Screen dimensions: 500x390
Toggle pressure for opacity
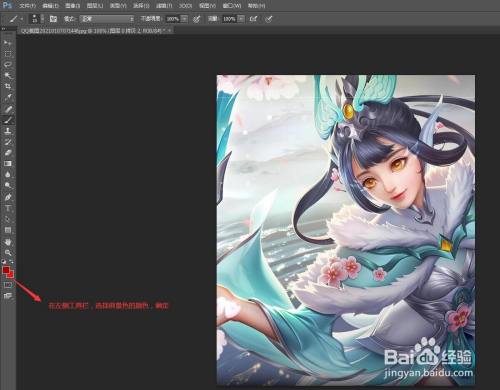[x=197, y=19]
